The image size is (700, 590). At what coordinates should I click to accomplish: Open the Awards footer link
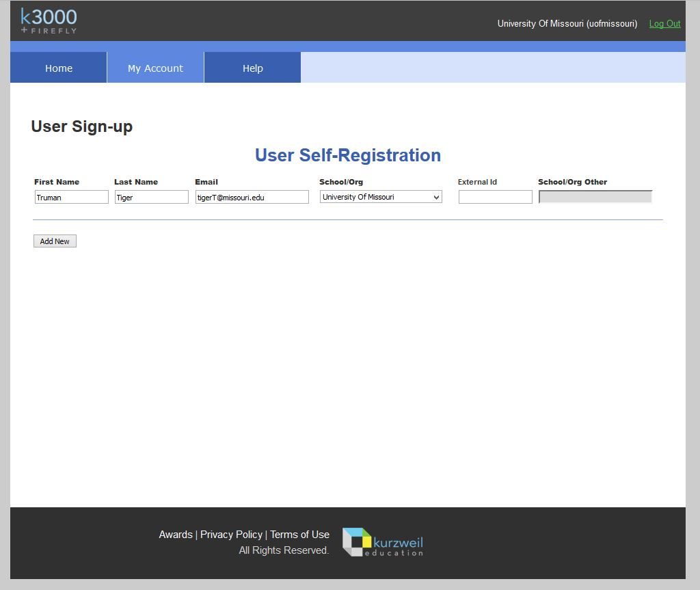[176, 535]
